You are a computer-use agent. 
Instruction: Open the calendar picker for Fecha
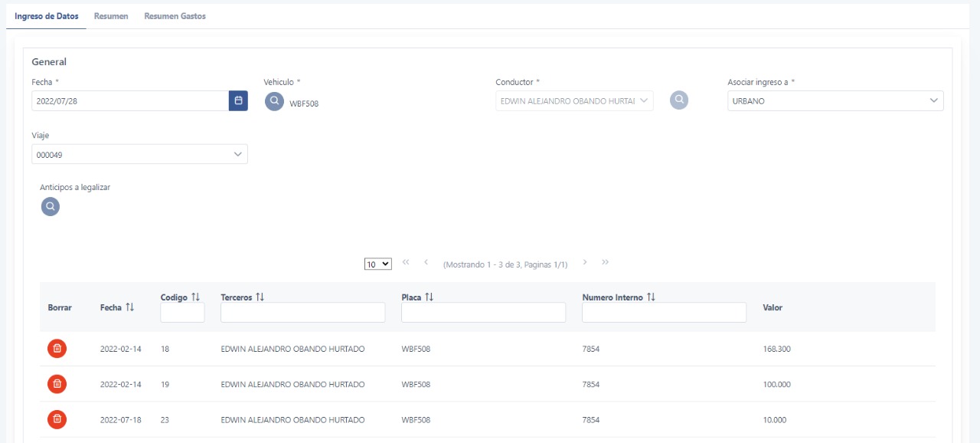point(238,101)
